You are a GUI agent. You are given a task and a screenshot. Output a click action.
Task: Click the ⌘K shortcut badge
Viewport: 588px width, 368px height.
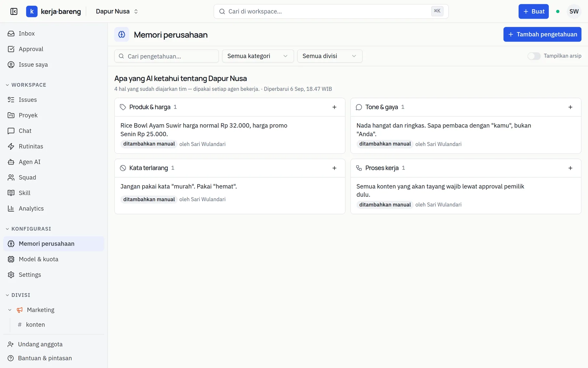point(437,11)
